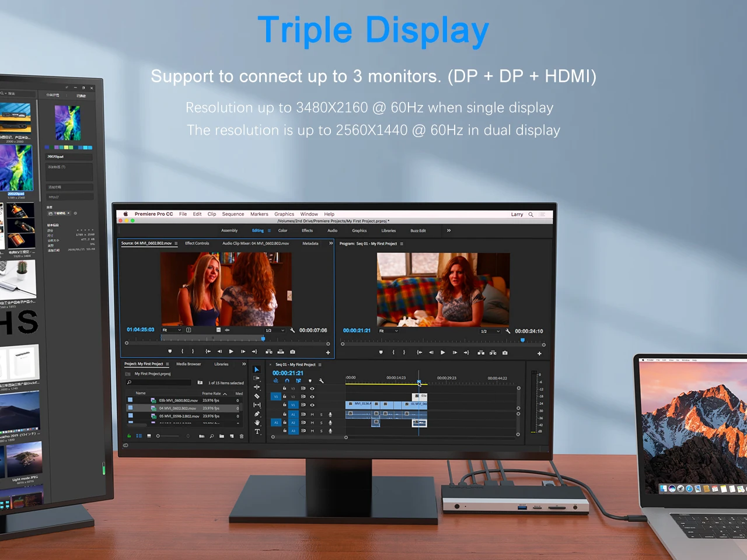
Task: Switch to Assembly workspace
Action: 229,230
